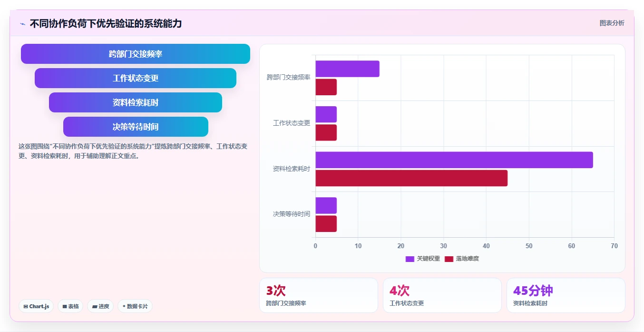Select the 决策等待时间 funnel stage
The image size is (644, 332).
(x=136, y=127)
